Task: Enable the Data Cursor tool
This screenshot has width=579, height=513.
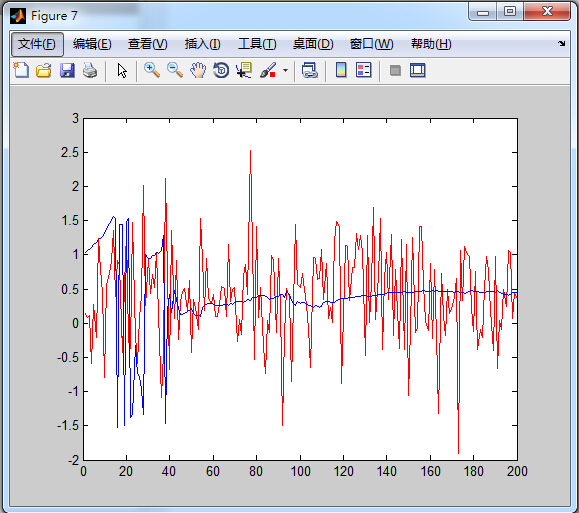Action: click(x=244, y=70)
